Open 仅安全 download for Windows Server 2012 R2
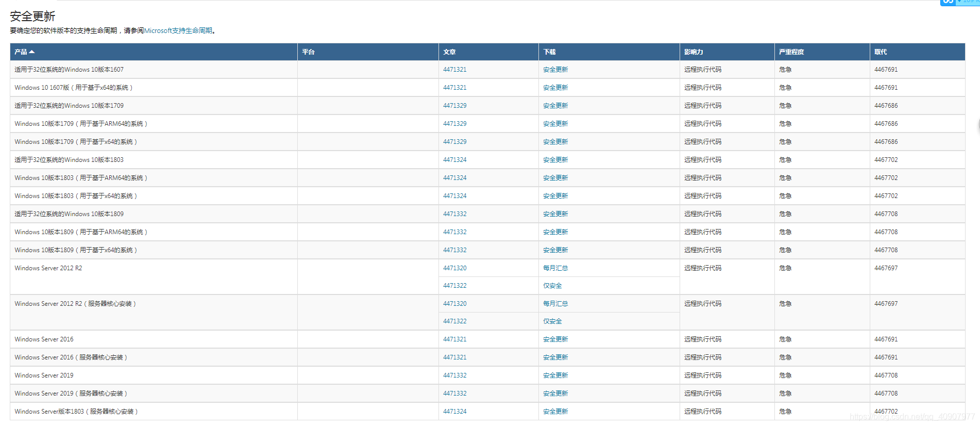 coord(552,286)
